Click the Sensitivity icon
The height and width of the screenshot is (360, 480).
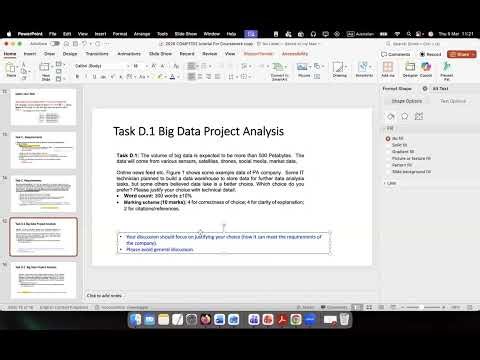pos(364,68)
